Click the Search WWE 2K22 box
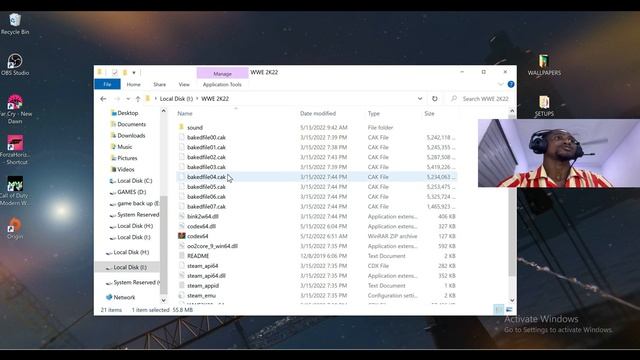Viewport: 640px width, 360px height. [x=481, y=99]
